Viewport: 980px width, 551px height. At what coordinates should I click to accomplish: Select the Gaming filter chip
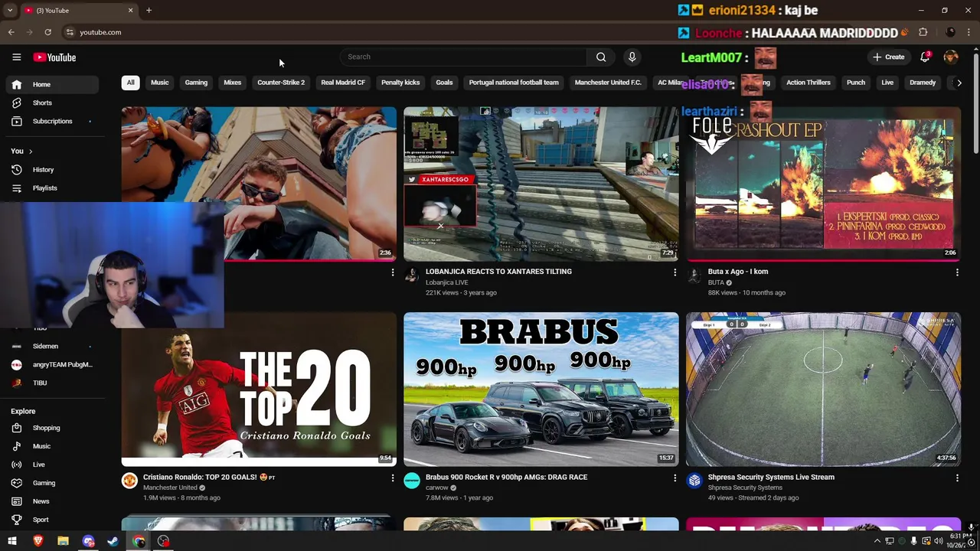(196, 83)
